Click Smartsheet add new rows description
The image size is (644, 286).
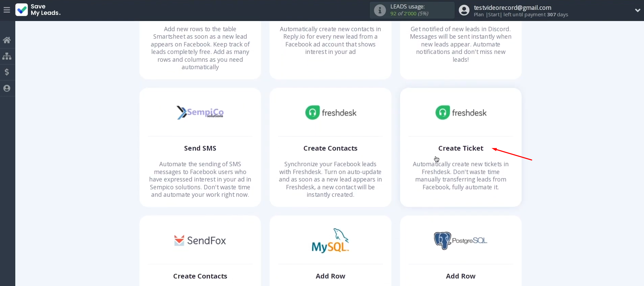click(x=200, y=48)
